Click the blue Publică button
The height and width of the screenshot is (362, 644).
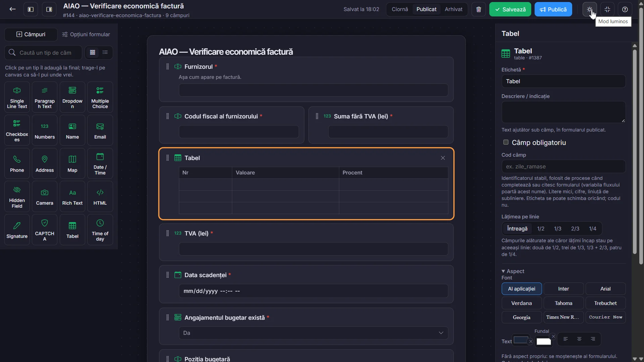point(553,9)
